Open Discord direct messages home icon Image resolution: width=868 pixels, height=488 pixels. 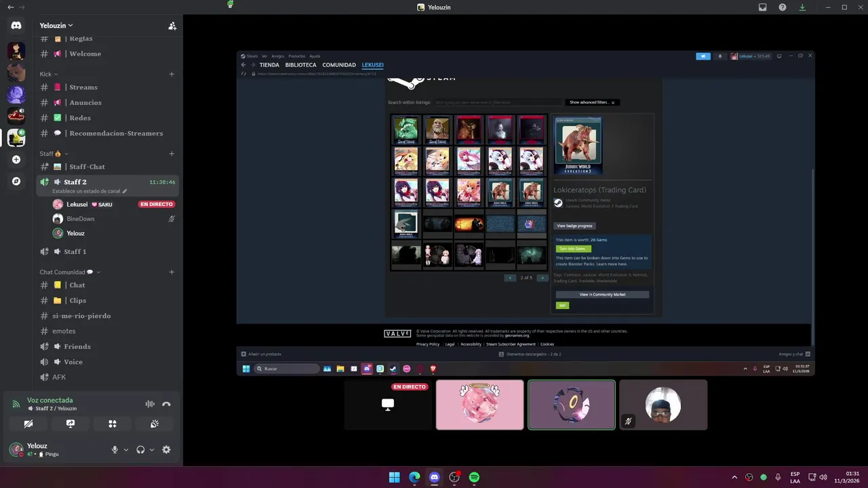(16, 25)
